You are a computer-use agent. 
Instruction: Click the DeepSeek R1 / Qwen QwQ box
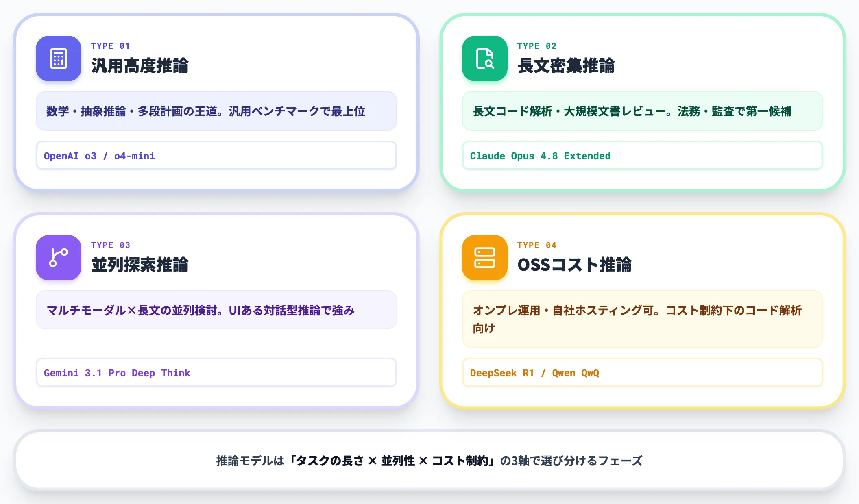[x=643, y=372]
